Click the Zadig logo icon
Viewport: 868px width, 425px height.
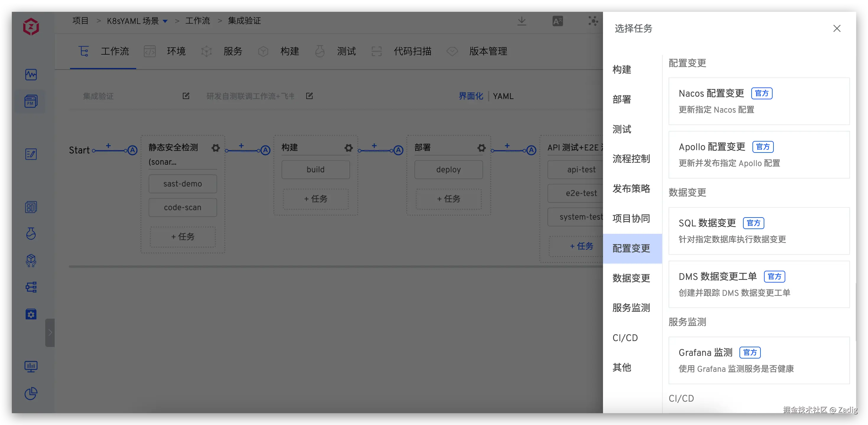(x=31, y=27)
